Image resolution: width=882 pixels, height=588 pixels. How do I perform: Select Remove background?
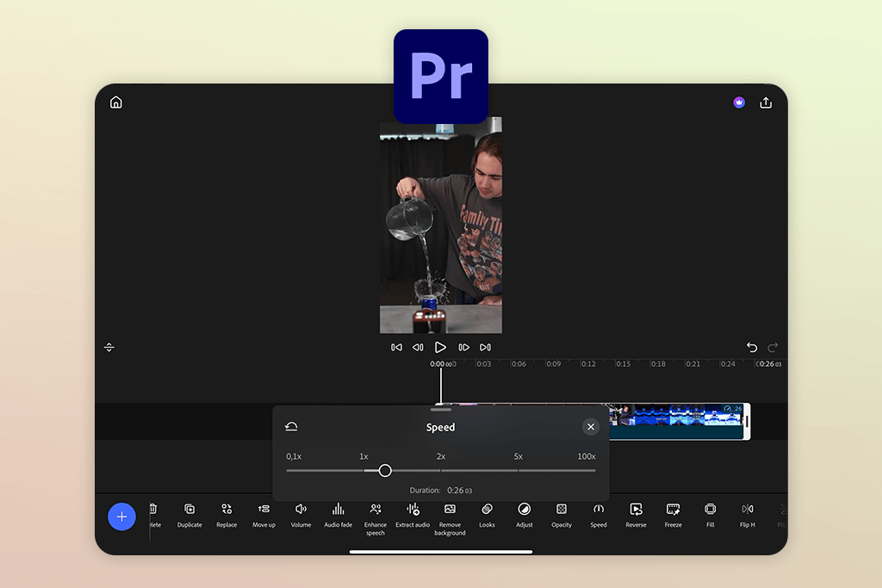point(450,519)
